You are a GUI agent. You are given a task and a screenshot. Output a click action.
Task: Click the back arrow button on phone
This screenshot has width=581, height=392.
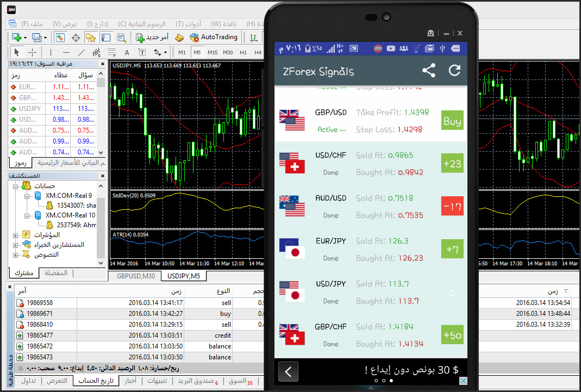point(288,371)
